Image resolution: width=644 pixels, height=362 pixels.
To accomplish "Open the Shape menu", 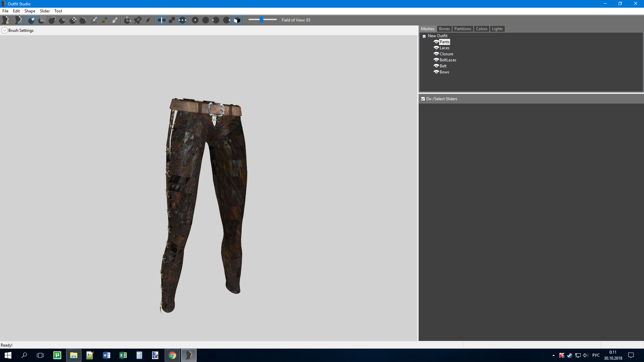I will pyautogui.click(x=30, y=11).
